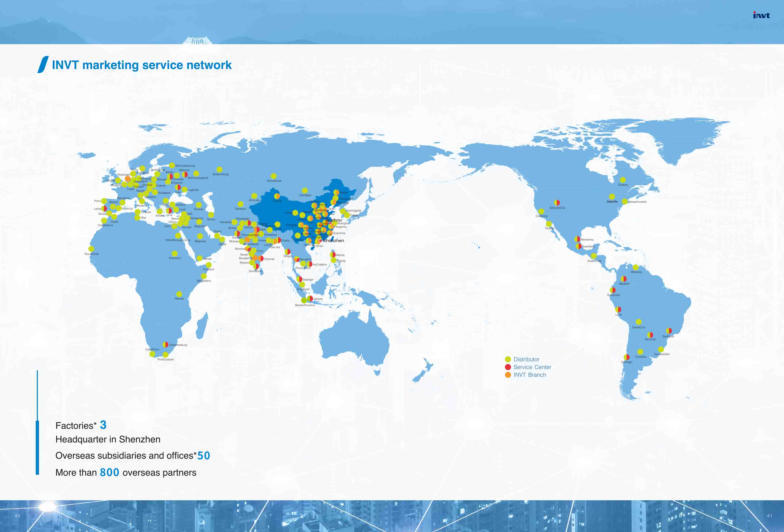Click the Massachusetts distributor dot
Screen dimensions: 784x532
click(x=624, y=201)
